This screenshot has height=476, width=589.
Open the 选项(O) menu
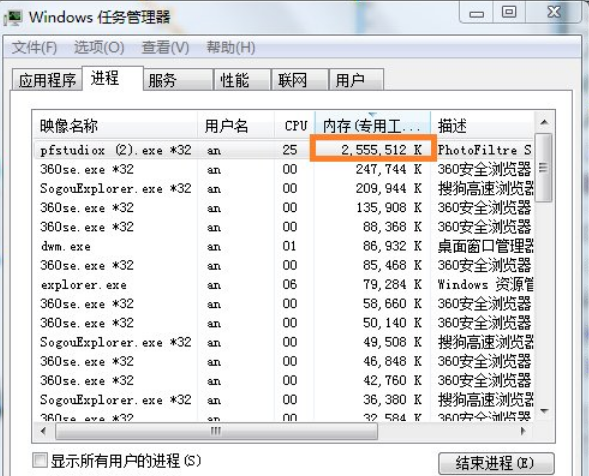pyautogui.click(x=99, y=48)
